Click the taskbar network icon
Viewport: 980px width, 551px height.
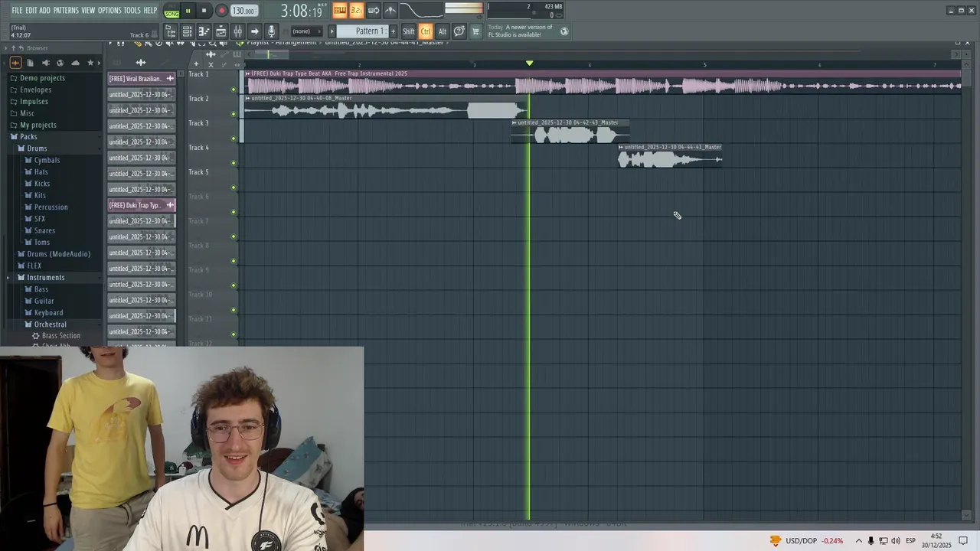coord(883,541)
